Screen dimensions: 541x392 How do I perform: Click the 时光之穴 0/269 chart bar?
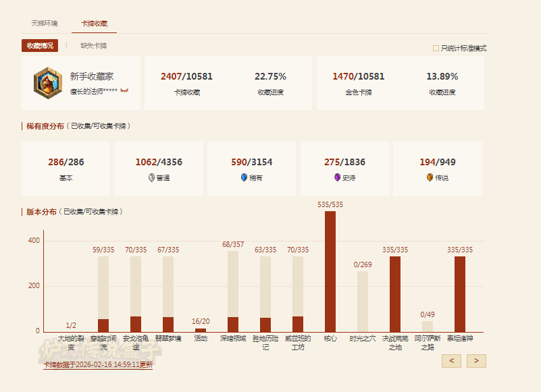point(363,301)
